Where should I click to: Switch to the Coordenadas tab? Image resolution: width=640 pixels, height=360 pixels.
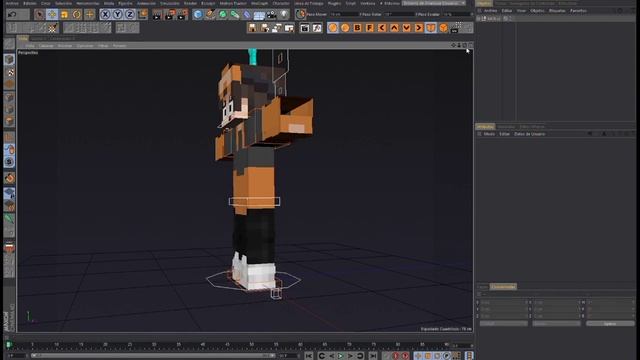pos(503,287)
